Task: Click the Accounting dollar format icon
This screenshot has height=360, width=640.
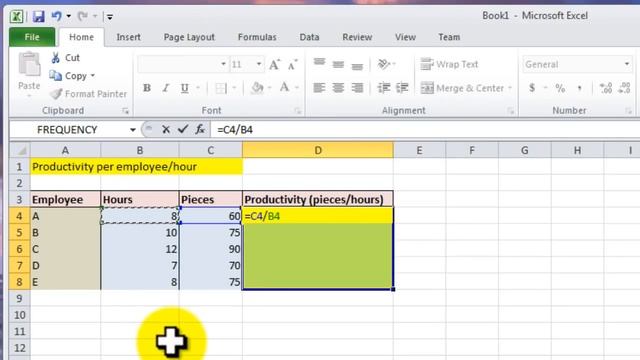Action: [x=532, y=88]
